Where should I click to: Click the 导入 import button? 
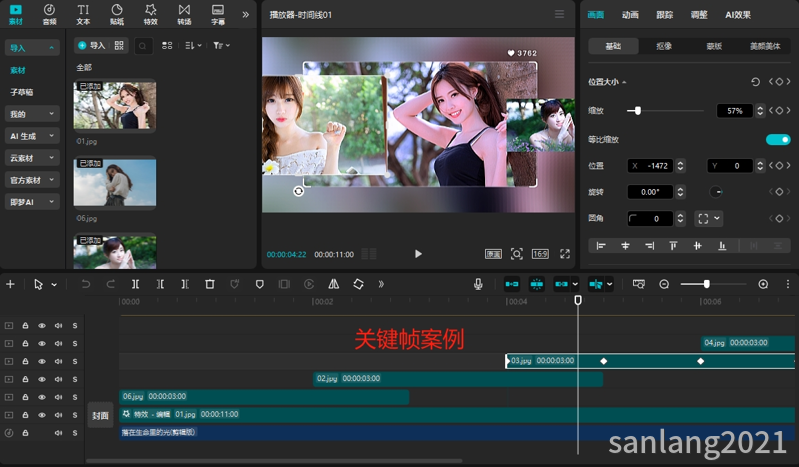(x=92, y=45)
